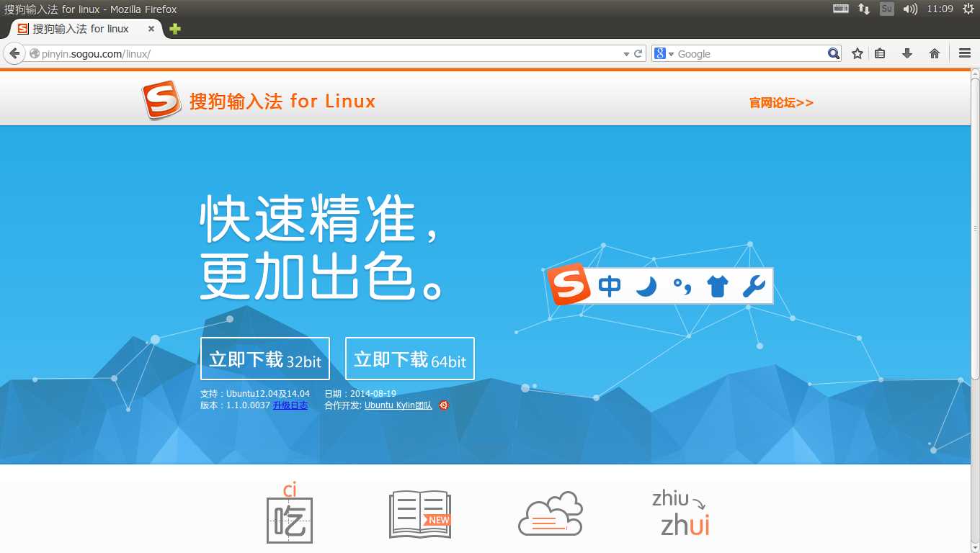Toggle the Sogou 中 language mode
980x553 pixels.
point(610,286)
